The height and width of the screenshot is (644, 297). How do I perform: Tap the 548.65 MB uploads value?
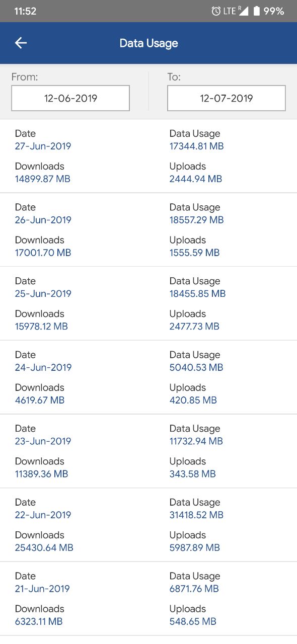point(193,621)
